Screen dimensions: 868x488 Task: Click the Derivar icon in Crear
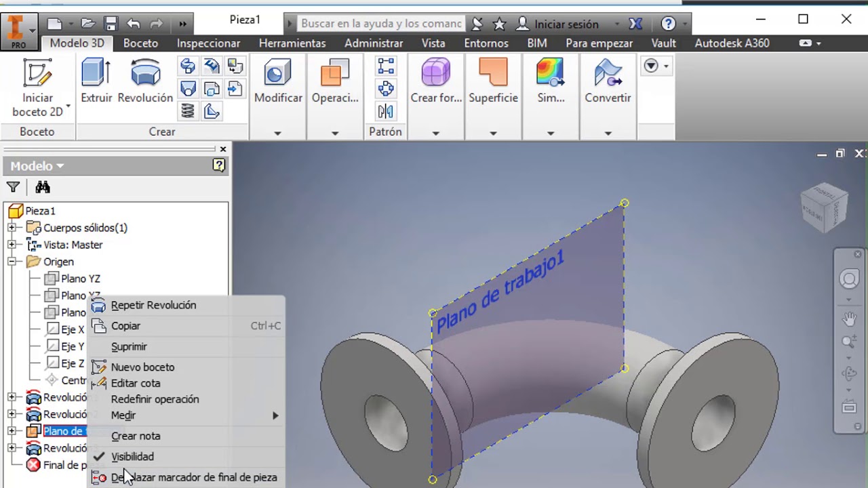coord(212,88)
